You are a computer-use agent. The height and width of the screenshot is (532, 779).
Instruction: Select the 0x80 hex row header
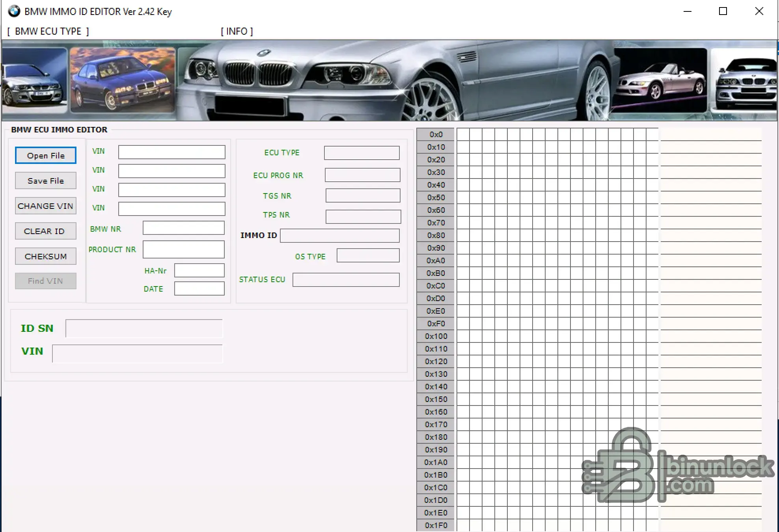(436, 235)
